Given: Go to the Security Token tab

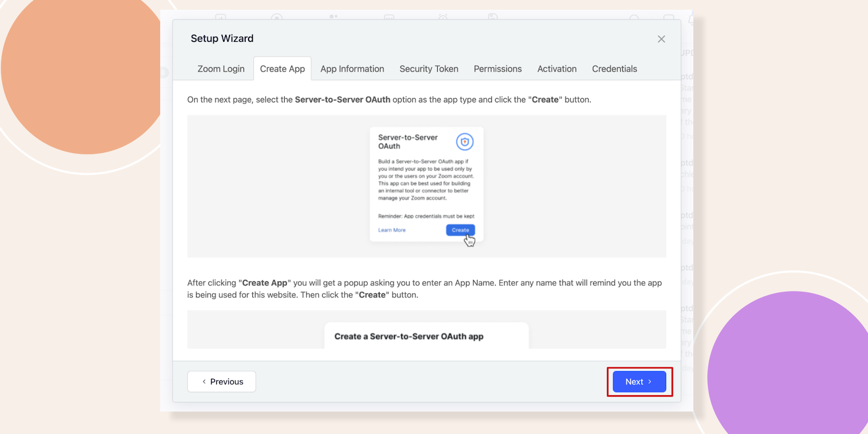Looking at the screenshot, I should click(x=429, y=69).
